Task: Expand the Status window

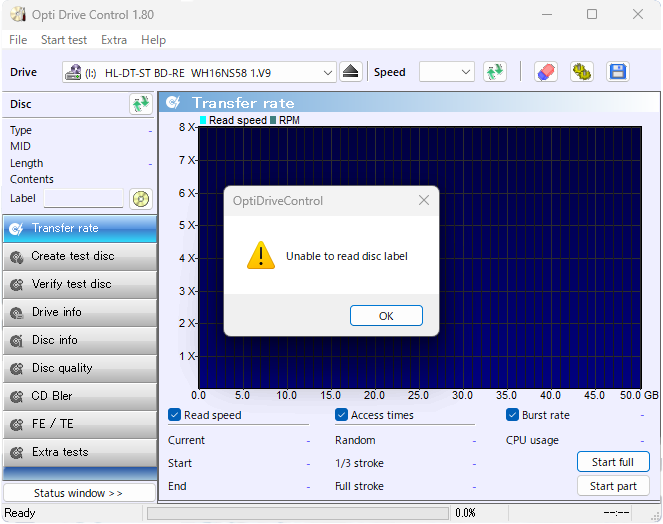Action: [x=79, y=493]
